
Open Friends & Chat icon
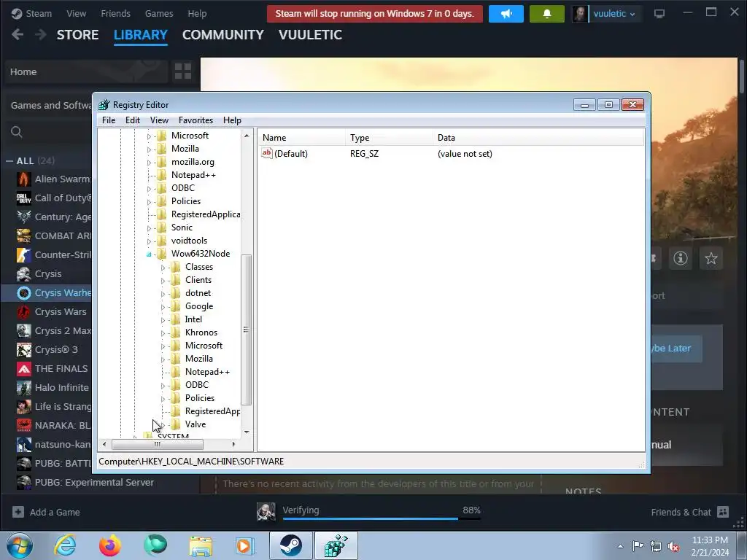click(x=723, y=512)
